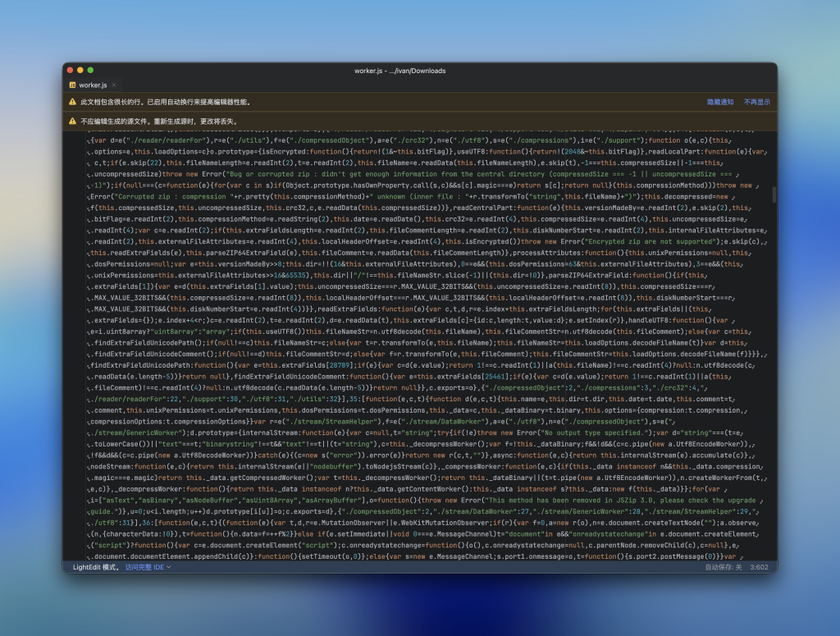Open the 访问完整 IDE dropdown
840x636 pixels.
pos(148,566)
